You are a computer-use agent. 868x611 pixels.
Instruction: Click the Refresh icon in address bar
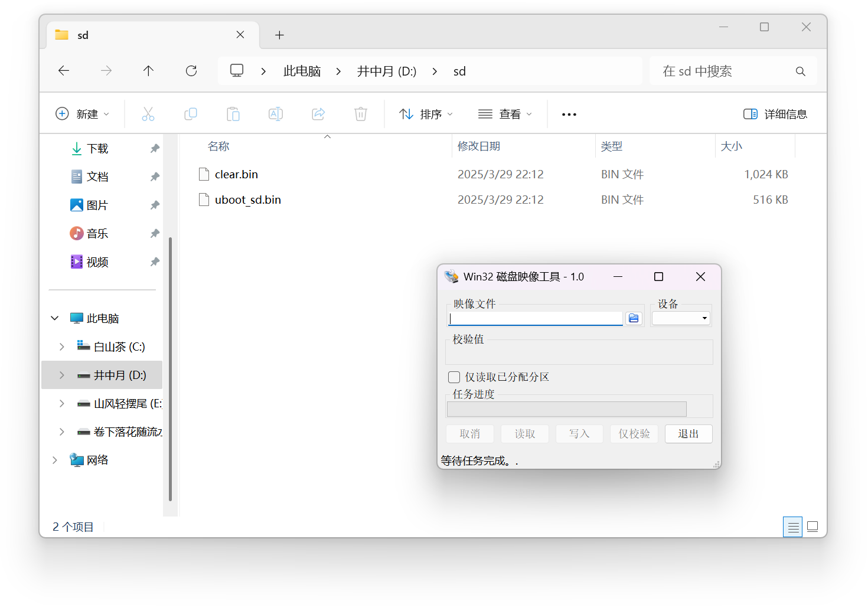pyautogui.click(x=191, y=70)
